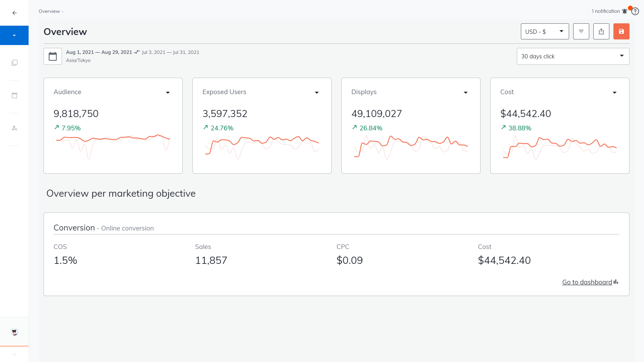644x362 pixels.
Task: Click the calendar icon beside the date range
Action: point(52,56)
